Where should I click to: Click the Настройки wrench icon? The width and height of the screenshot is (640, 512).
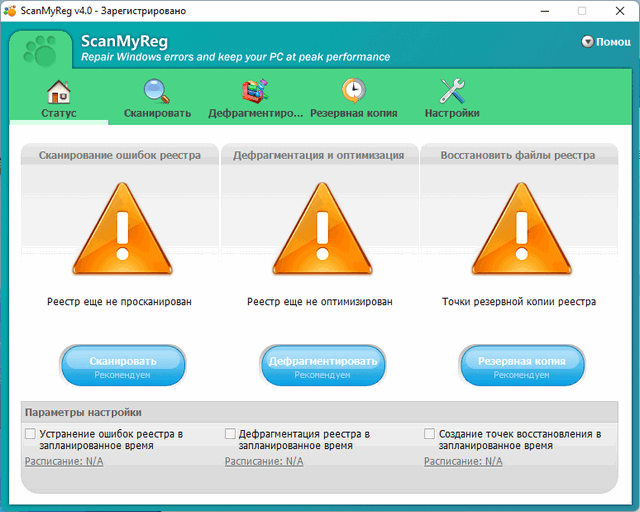452,91
